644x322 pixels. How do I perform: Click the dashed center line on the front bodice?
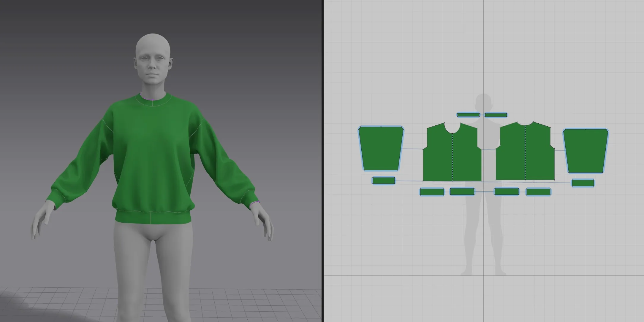[452, 157]
